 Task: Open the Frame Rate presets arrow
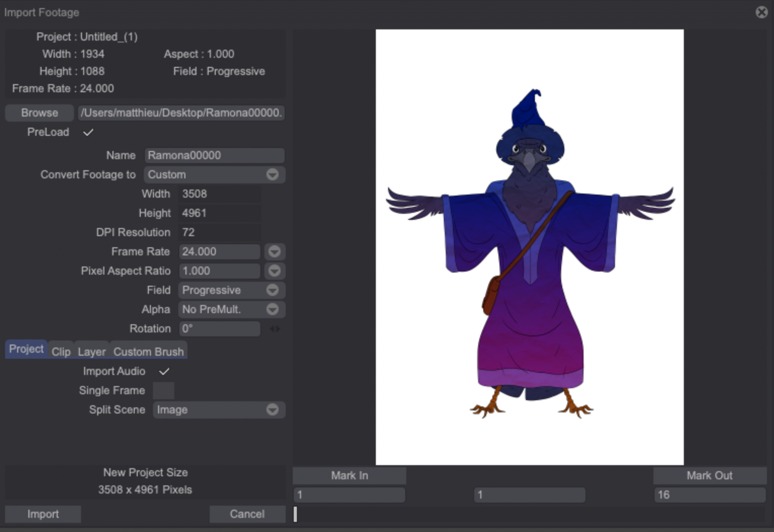pos(274,252)
